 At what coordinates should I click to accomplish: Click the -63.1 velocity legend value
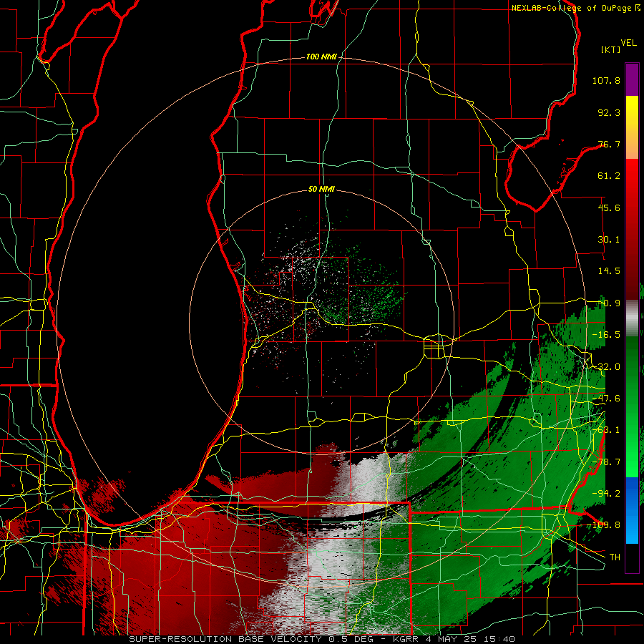tap(606, 430)
